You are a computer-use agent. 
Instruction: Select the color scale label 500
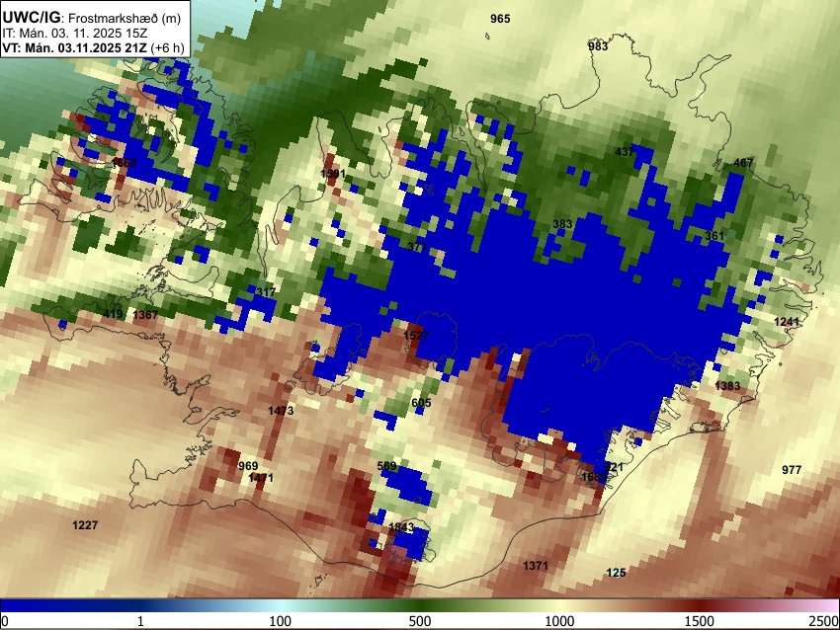[x=420, y=621]
